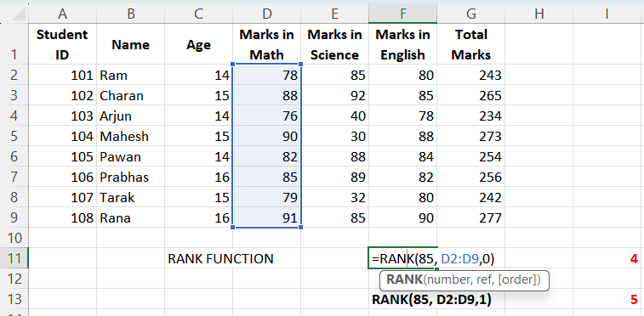
Task: Click the 'Marks in Science' header cell
Action: 334,44
